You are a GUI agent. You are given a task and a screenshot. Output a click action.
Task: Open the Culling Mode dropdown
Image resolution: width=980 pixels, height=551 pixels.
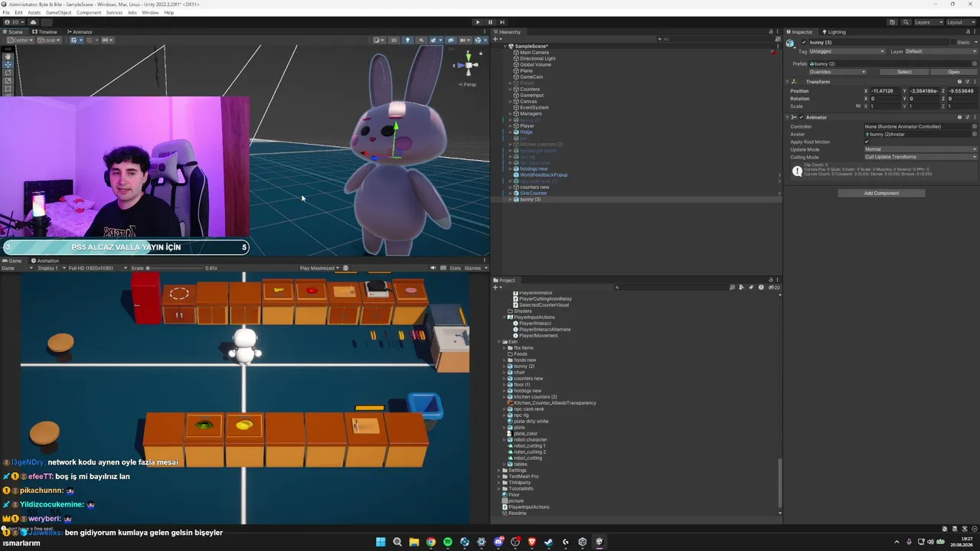click(x=921, y=157)
